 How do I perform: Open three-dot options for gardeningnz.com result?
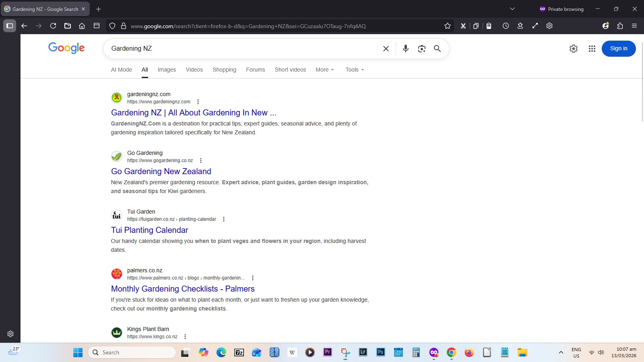[198, 102]
